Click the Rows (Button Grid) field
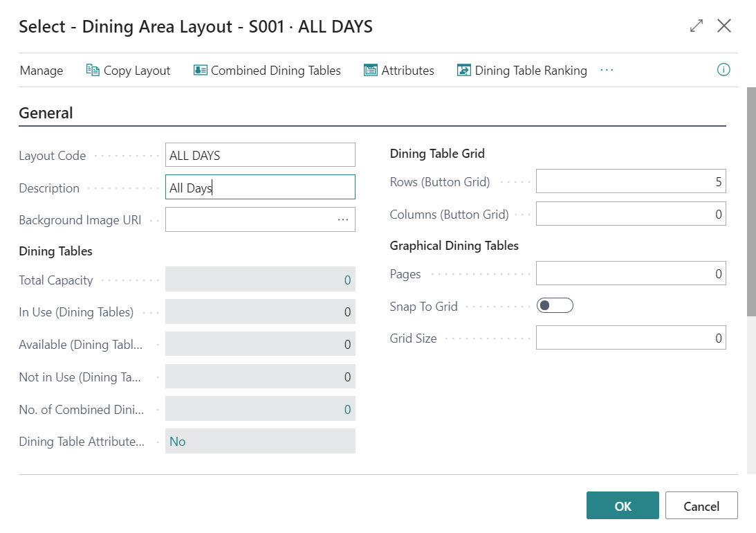The height and width of the screenshot is (533, 756). tap(630, 182)
